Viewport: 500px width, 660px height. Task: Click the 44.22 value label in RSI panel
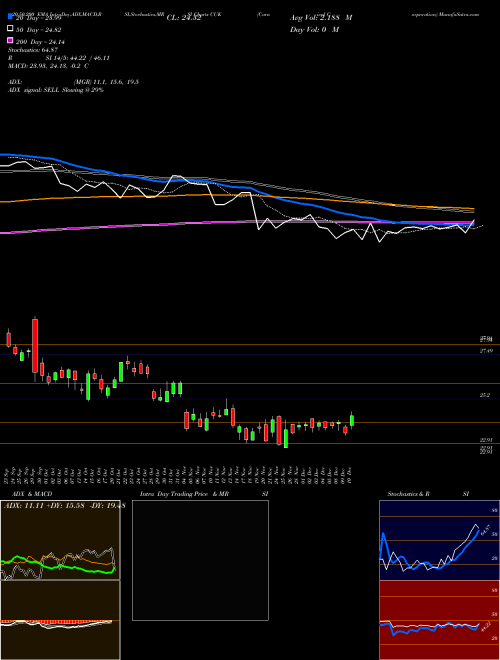[x=485, y=627]
